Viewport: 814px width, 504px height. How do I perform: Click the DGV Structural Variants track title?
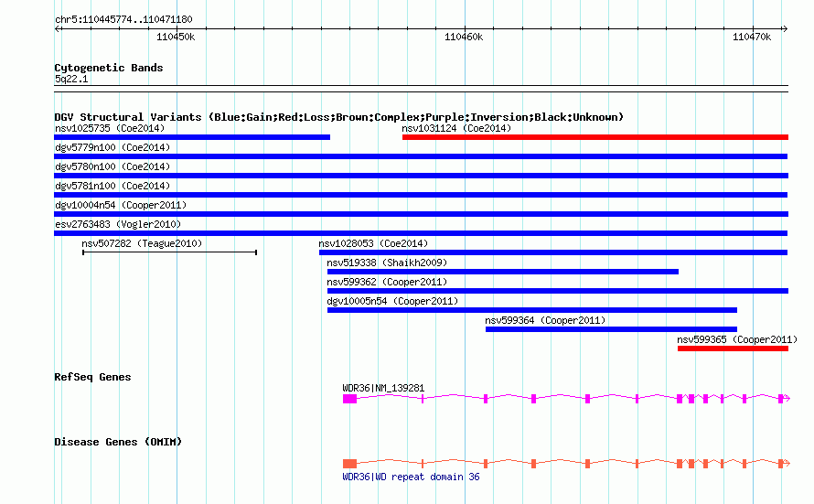click(338, 117)
